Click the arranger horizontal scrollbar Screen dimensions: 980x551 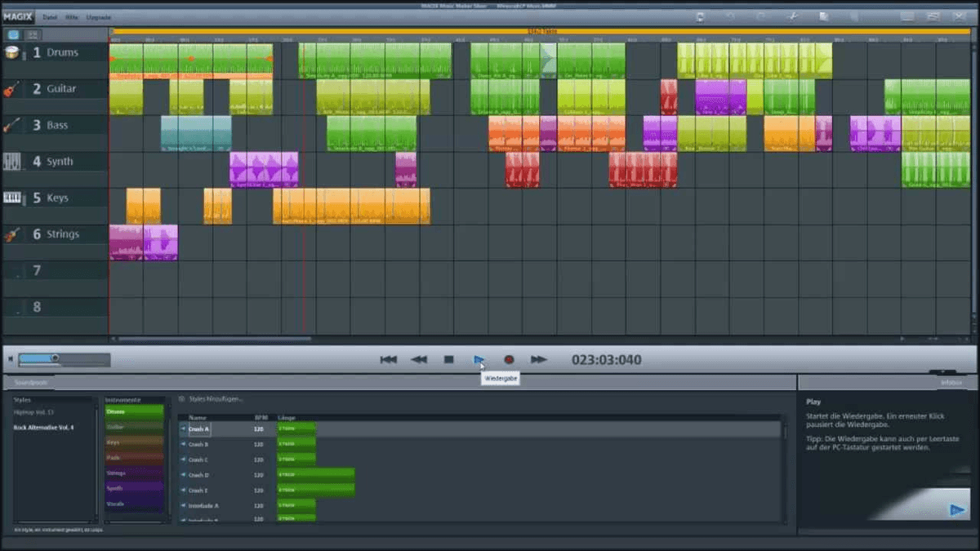tap(214, 338)
